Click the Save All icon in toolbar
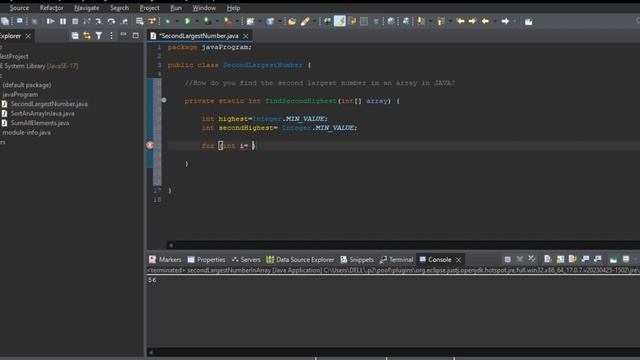The height and width of the screenshot is (360, 640). pyautogui.click(x=5, y=21)
